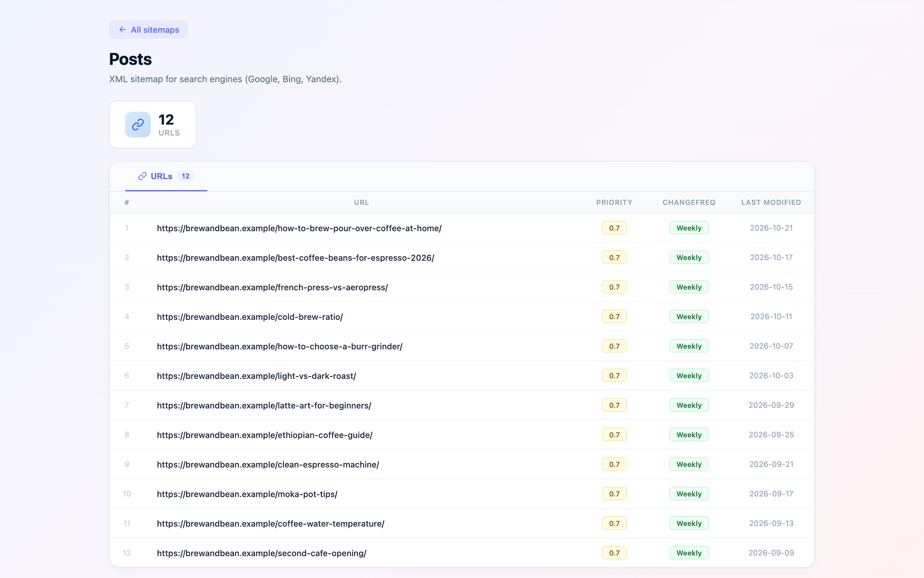
Task: Click the date 2026-10-07
Action: [x=771, y=346]
